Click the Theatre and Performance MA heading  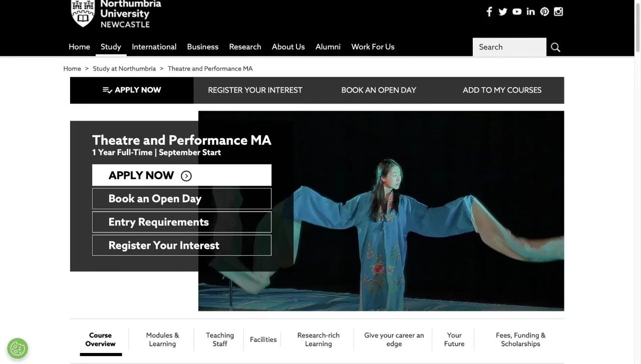pos(182,140)
